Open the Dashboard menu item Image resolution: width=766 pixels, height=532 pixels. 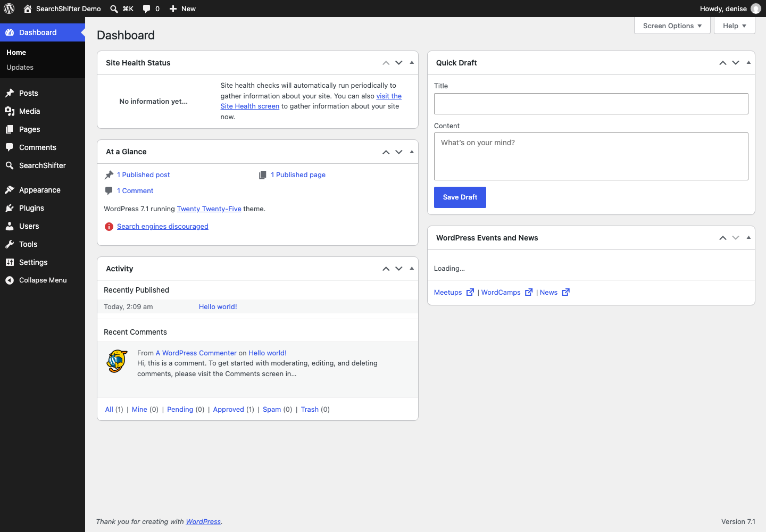(43, 32)
